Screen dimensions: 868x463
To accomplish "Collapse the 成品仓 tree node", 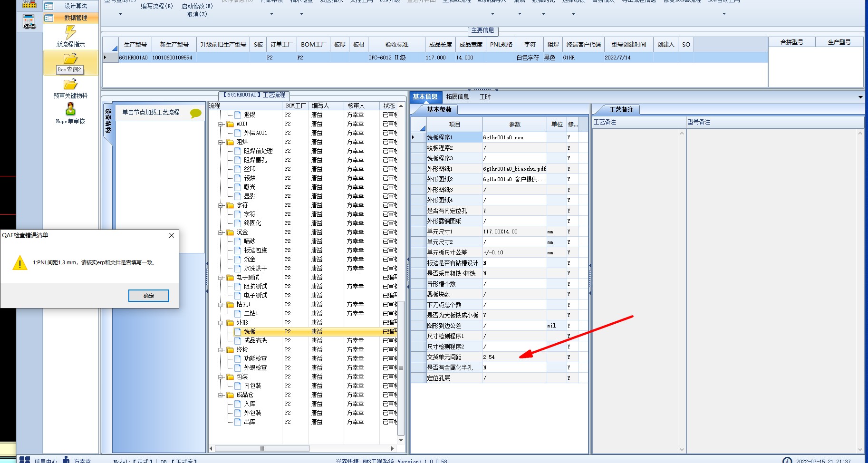I will [221, 395].
